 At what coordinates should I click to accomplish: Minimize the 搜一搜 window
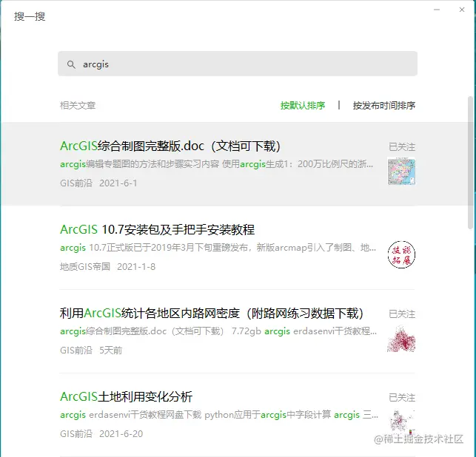pyautogui.click(x=437, y=10)
